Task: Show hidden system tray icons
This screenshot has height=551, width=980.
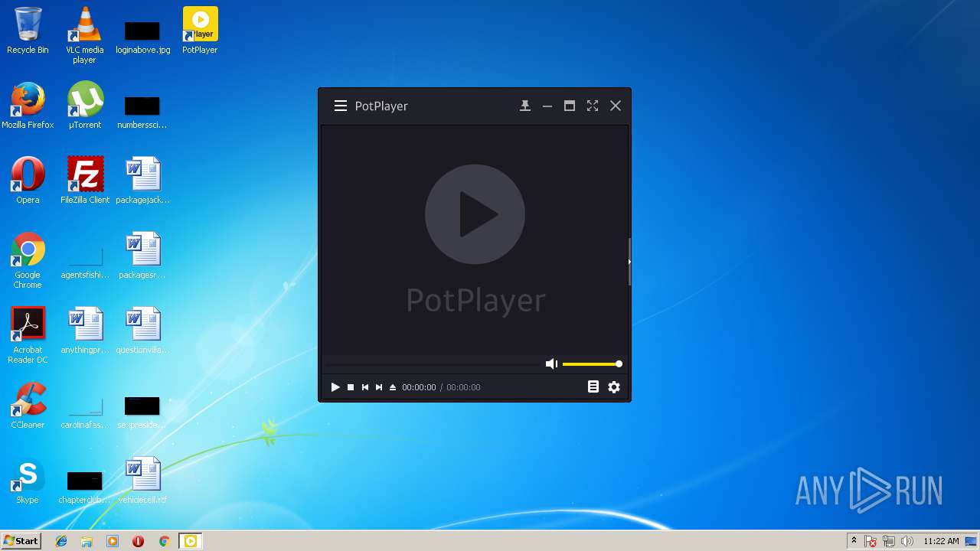Action: point(854,541)
